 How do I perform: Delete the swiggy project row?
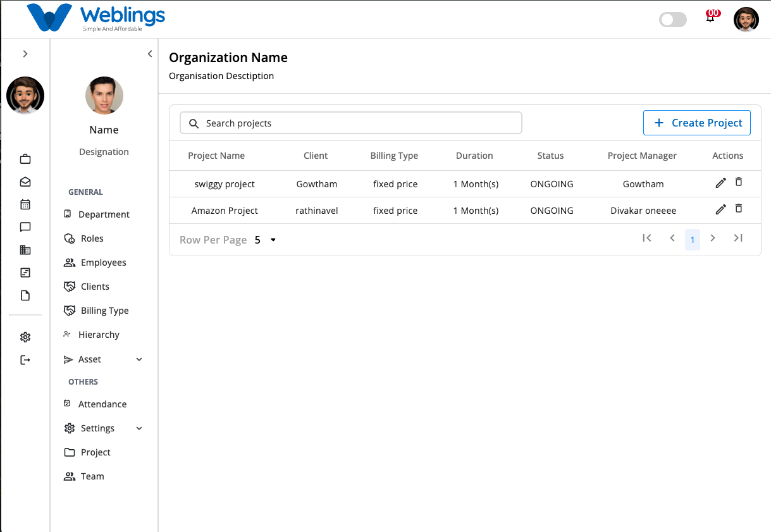click(x=739, y=182)
